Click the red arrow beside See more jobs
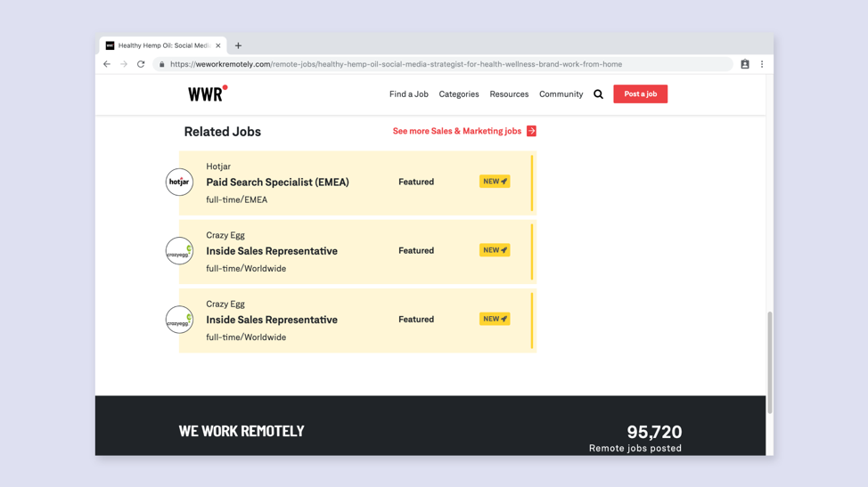Screen dimensions: 868x487 pos(531,131)
